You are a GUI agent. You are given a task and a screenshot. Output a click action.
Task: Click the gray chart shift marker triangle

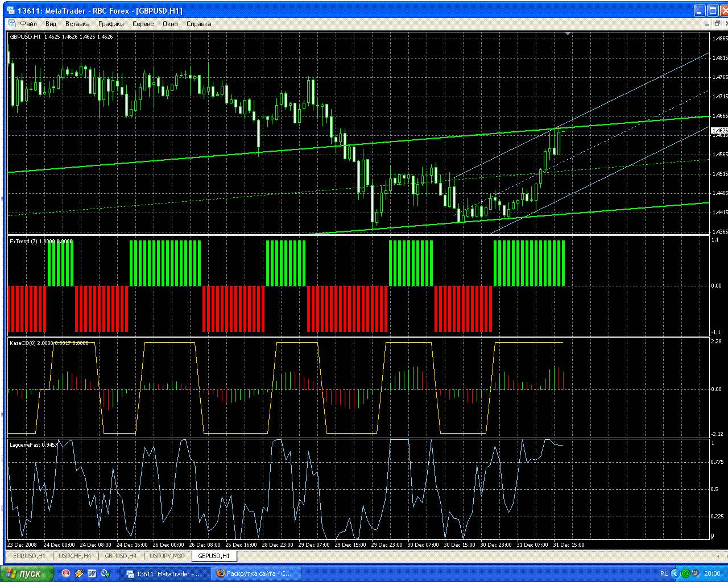tap(568, 34)
